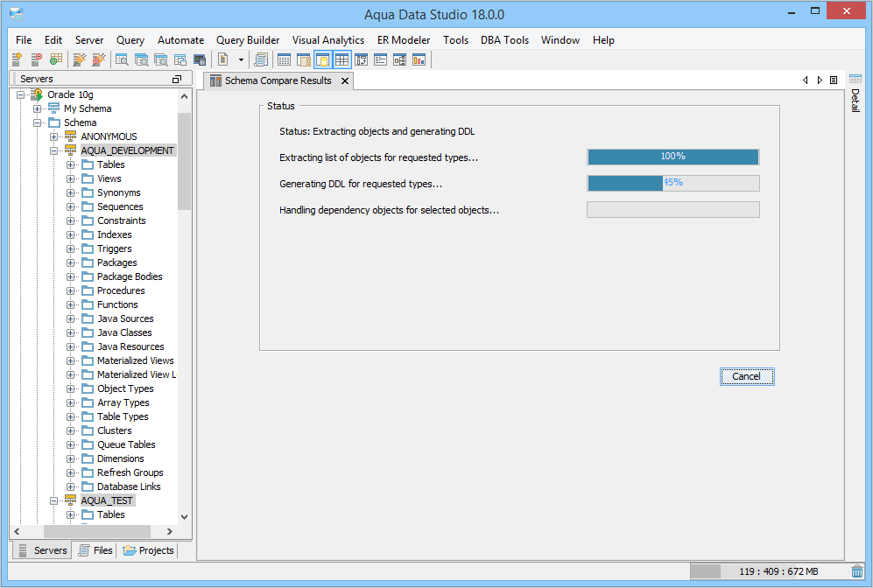
Task: Open the Query Builder menu
Action: 248,40
